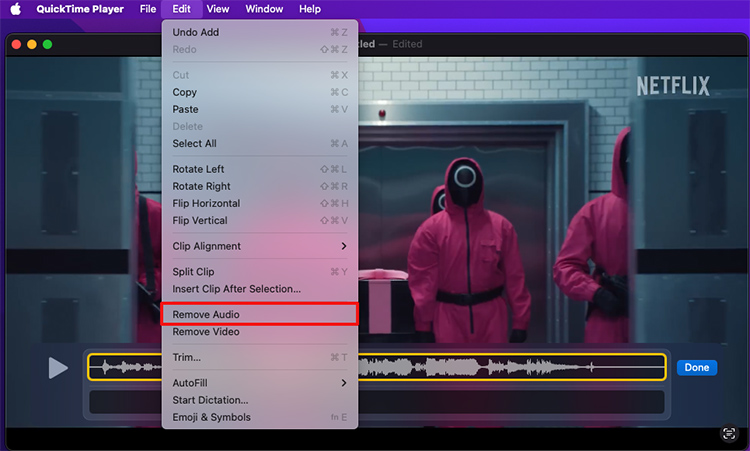Click the blue Done button
The width and height of the screenshot is (750, 451).
696,368
